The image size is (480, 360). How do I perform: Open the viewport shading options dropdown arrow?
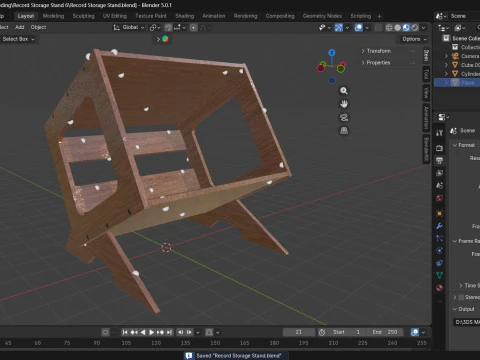pos(423,27)
